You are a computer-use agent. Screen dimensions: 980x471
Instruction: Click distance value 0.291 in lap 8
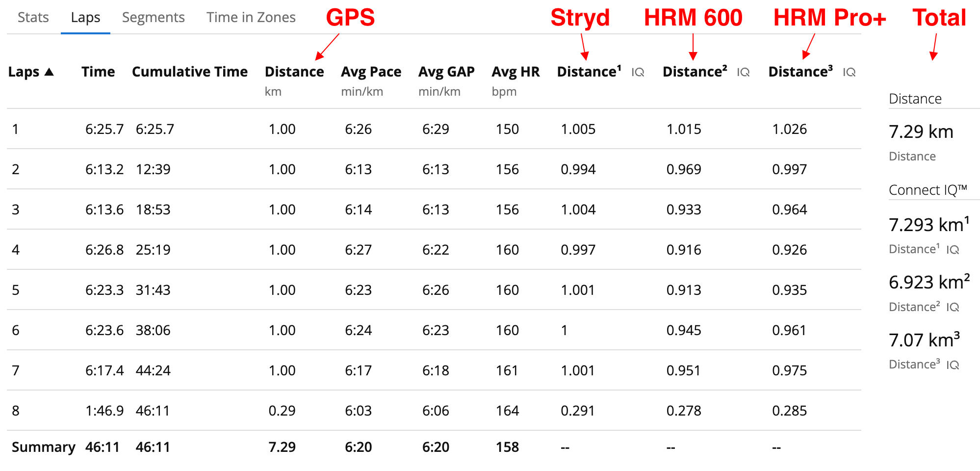coord(578,411)
